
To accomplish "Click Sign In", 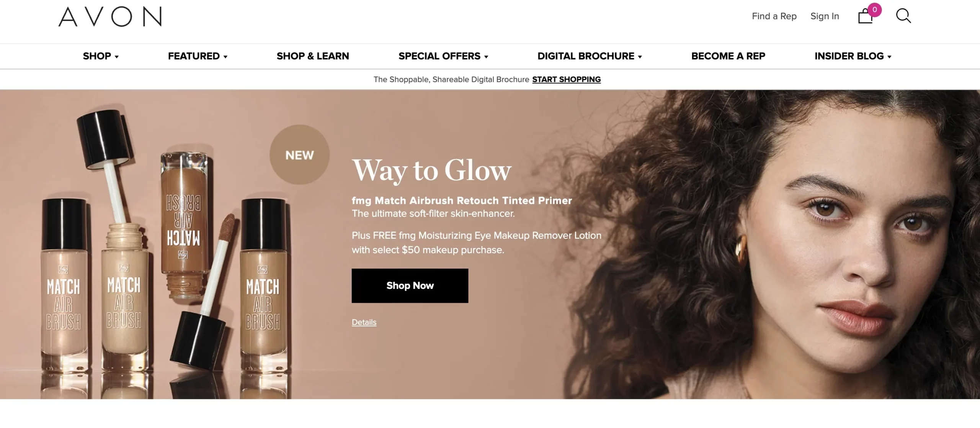I will click(825, 16).
